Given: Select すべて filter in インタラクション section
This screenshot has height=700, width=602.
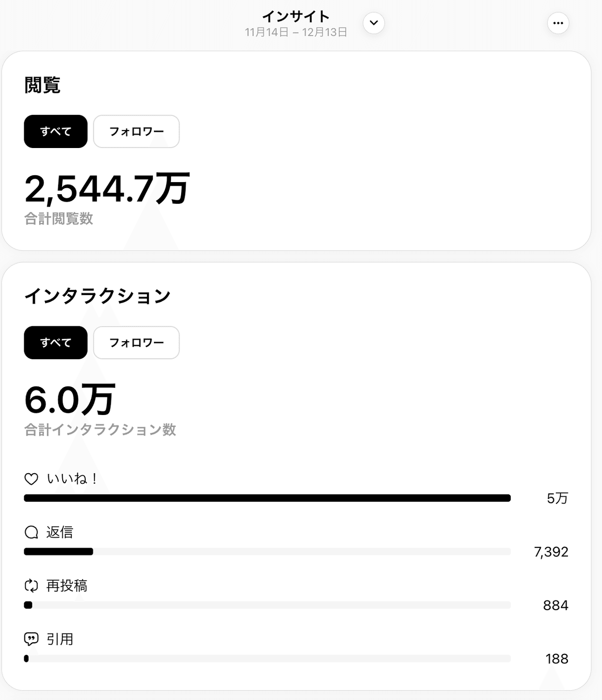Looking at the screenshot, I should coord(56,343).
